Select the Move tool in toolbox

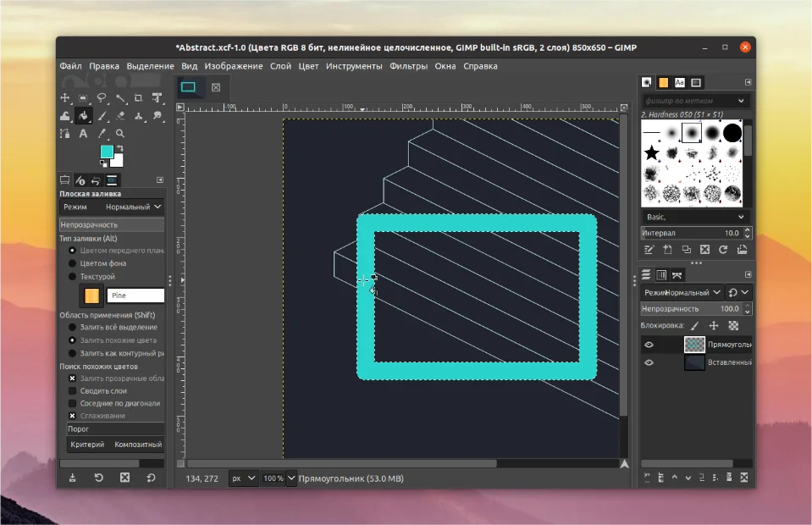(65, 98)
